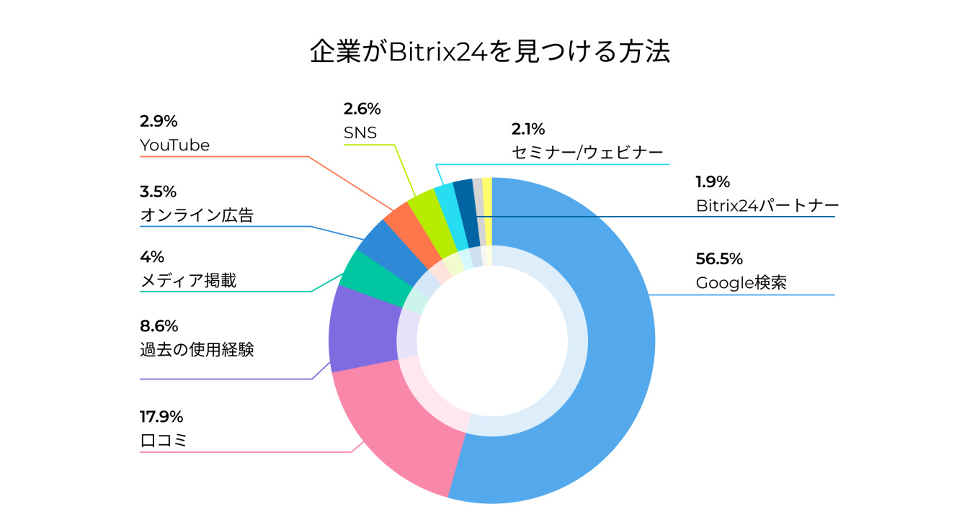Click the YouTube label text
The width and height of the screenshot is (980, 522).
(174, 145)
